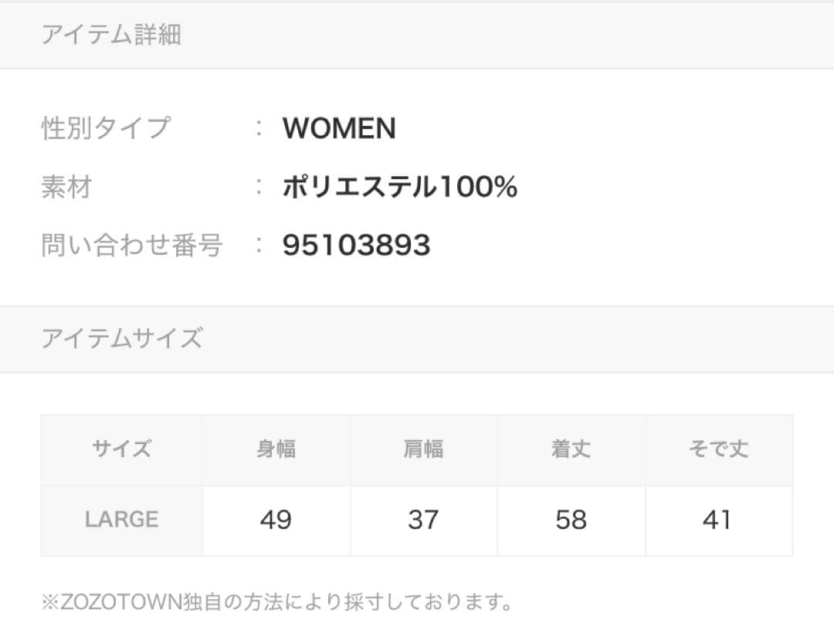This screenshot has width=834, height=644.
Task: Select the 素材 label
Action: pyautogui.click(x=66, y=187)
